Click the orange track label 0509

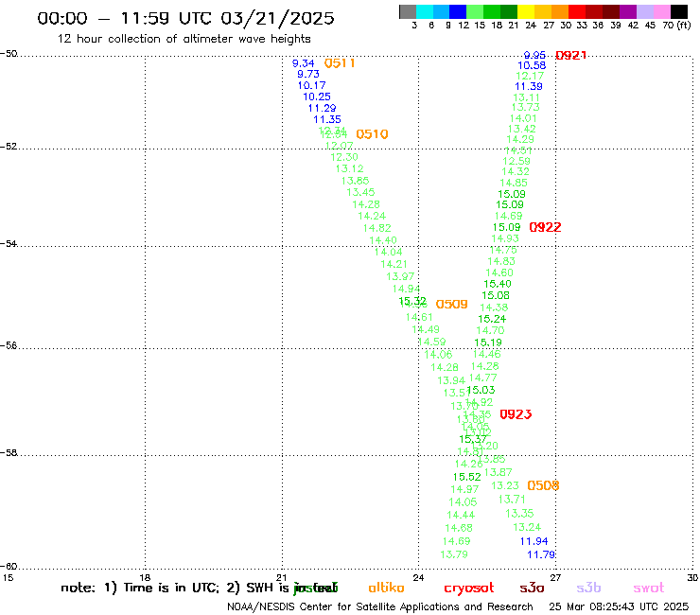coord(451,304)
